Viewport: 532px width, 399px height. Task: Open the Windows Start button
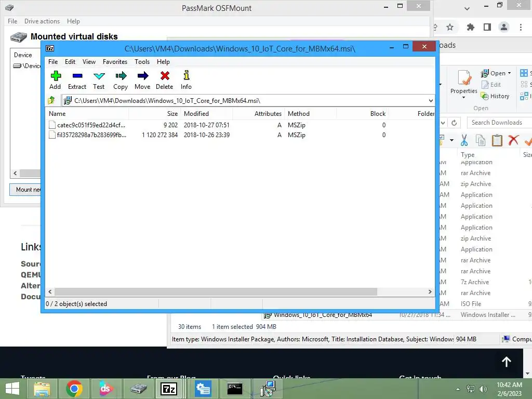[x=12, y=389]
